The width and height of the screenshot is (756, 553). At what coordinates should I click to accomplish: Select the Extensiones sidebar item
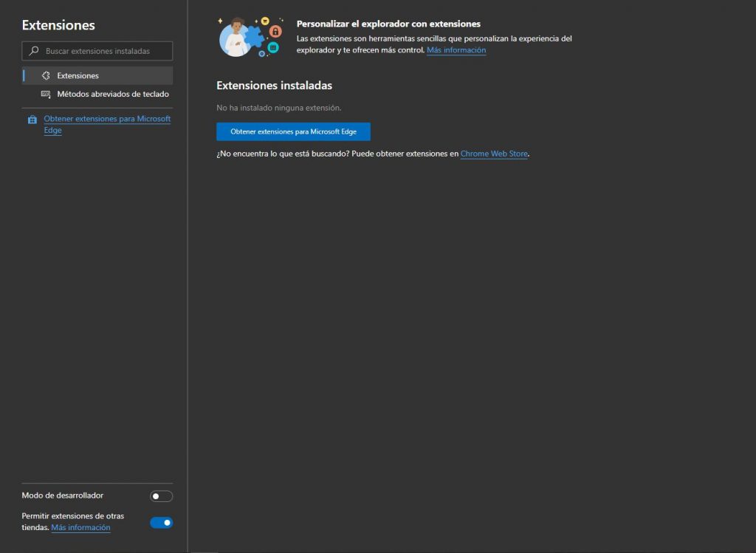(97, 76)
